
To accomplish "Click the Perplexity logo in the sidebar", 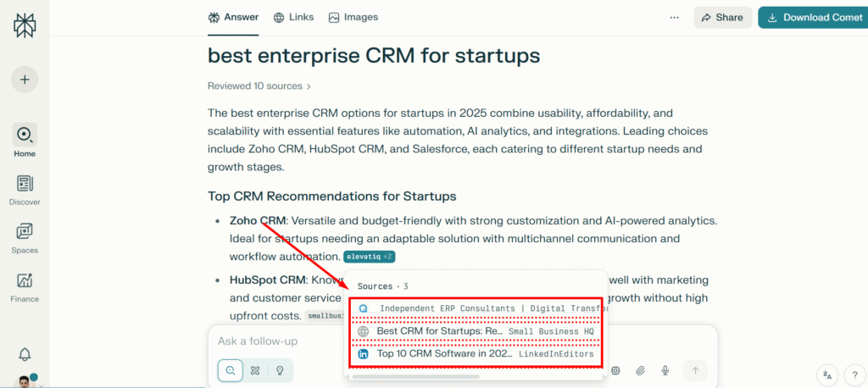I will pos(25,25).
